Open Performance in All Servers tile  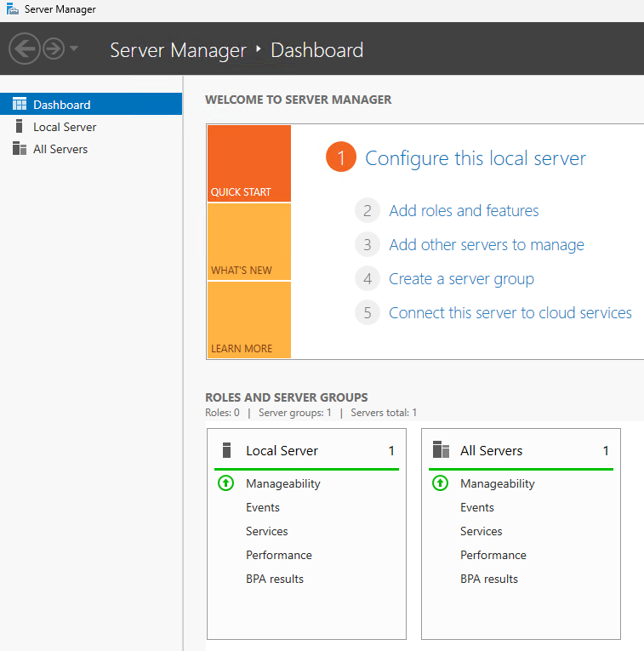pyautogui.click(x=493, y=555)
